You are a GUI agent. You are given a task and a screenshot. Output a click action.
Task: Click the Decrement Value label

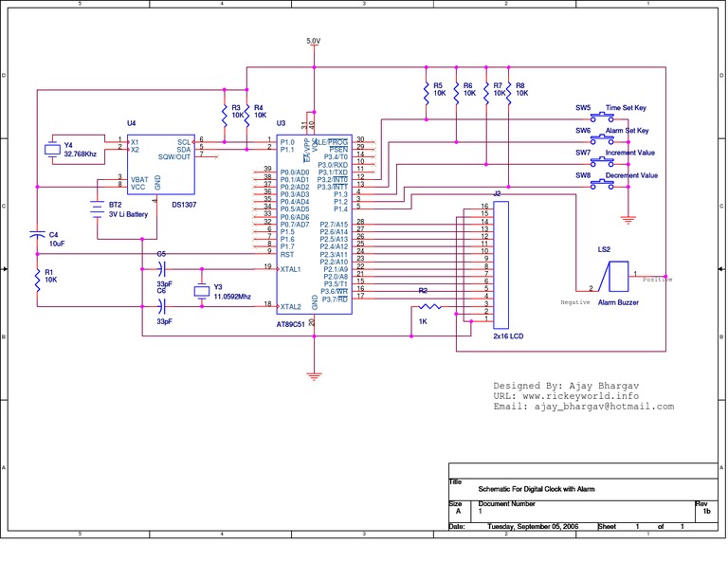[x=631, y=175]
